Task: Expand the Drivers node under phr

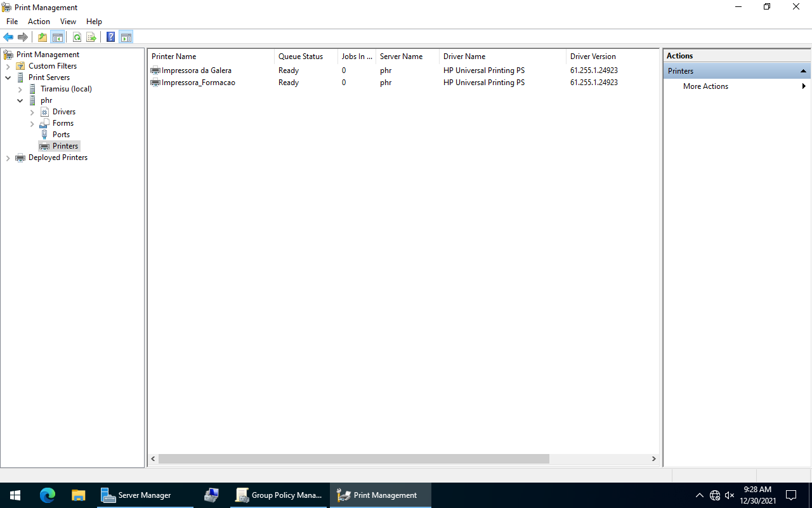Action: tap(32, 112)
